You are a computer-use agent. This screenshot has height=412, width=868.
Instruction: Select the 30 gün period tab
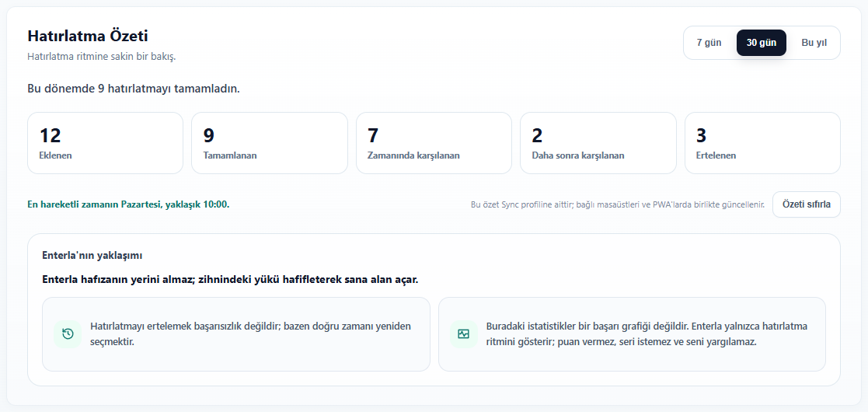coord(762,43)
